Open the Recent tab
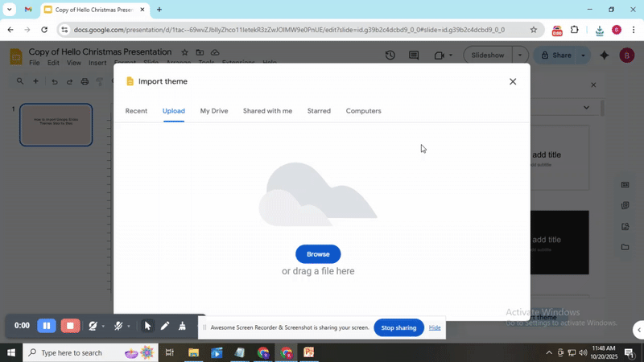The height and width of the screenshot is (362, 644). [136, 111]
